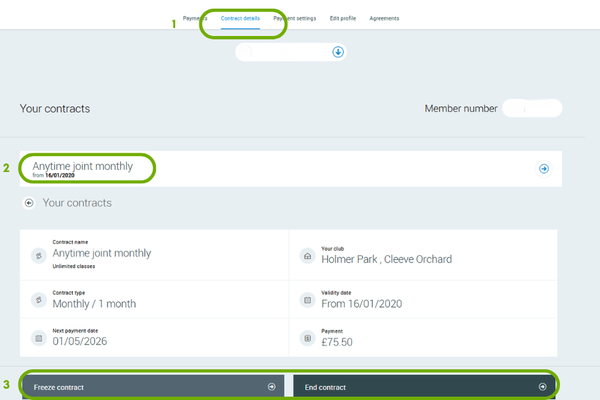Click the back arrow beside Your contracts
This screenshot has width=600, height=400.
click(29, 203)
